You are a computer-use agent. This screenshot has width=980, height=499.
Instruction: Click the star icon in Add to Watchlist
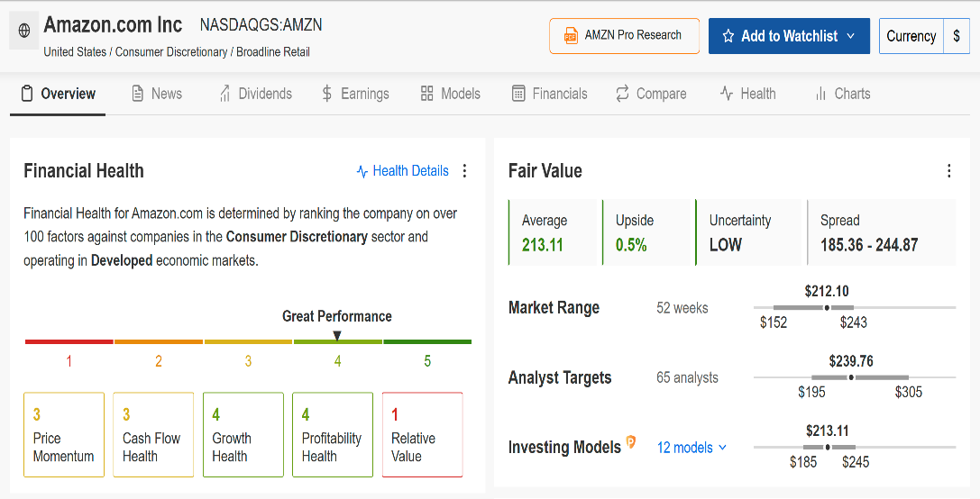click(x=728, y=36)
